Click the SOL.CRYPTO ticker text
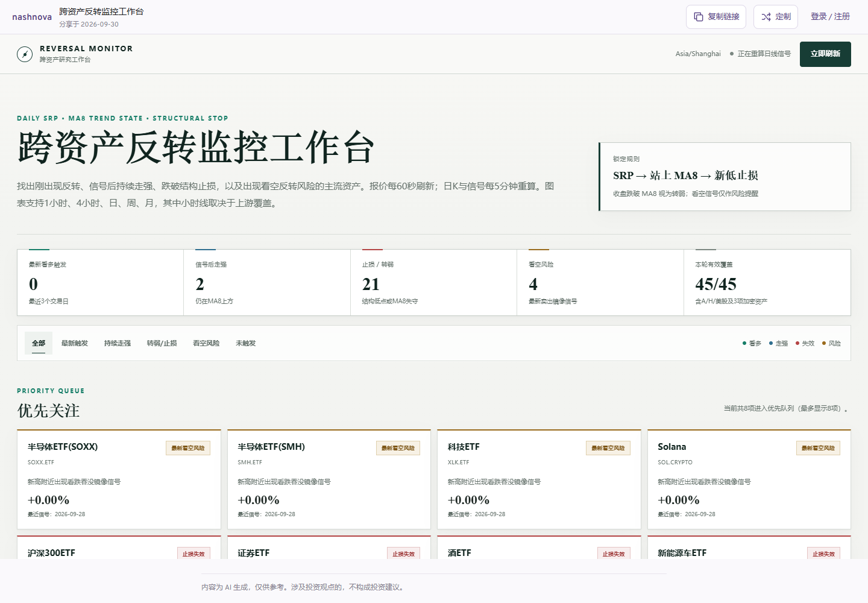The width and height of the screenshot is (868, 603). coord(675,463)
